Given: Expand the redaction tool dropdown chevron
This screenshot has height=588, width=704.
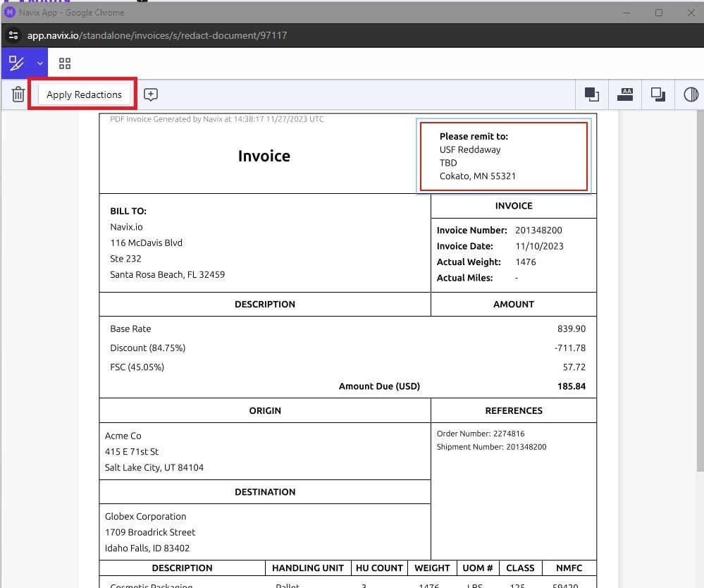Looking at the screenshot, I should pos(40,63).
